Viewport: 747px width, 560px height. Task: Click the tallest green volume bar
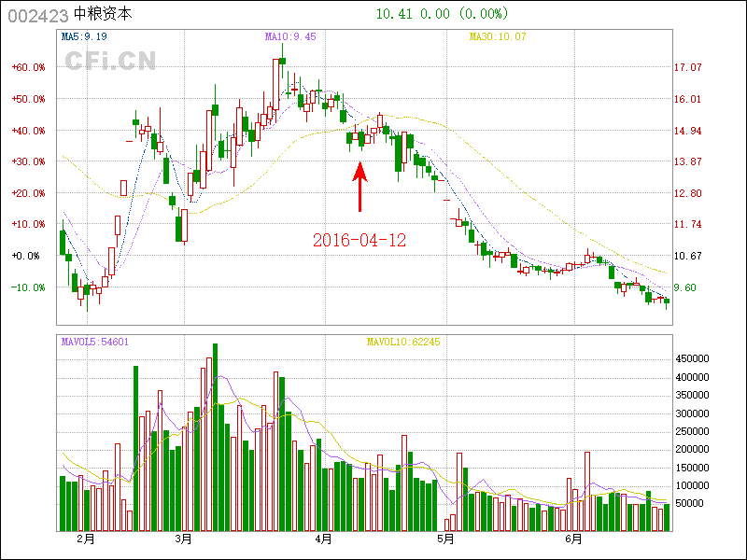(x=215, y=437)
